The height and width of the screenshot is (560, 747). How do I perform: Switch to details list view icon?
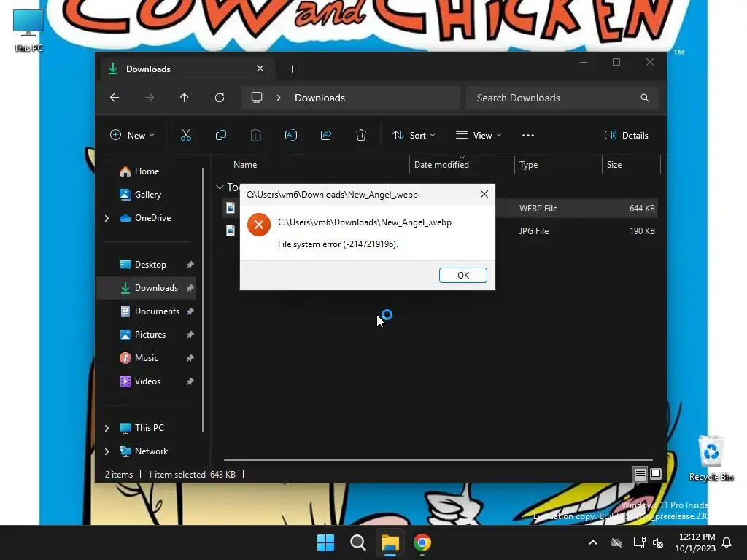[x=640, y=474]
